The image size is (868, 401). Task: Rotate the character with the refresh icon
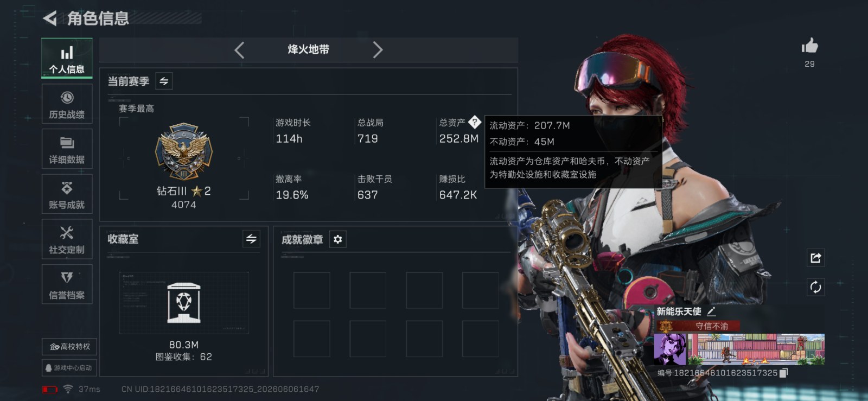pyautogui.click(x=815, y=287)
